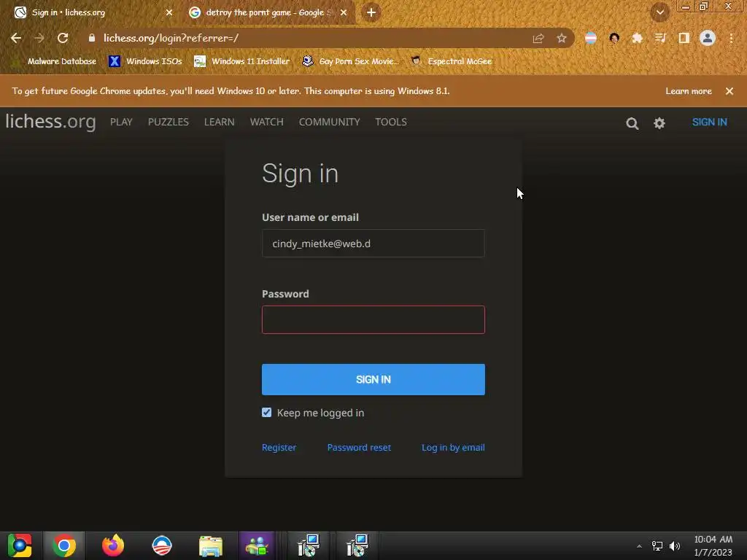Open the striped flag extension icon

click(591, 38)
